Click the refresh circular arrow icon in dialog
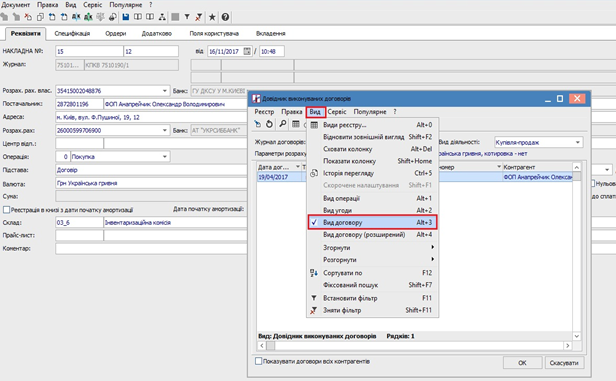 click(x=269, y=124)
